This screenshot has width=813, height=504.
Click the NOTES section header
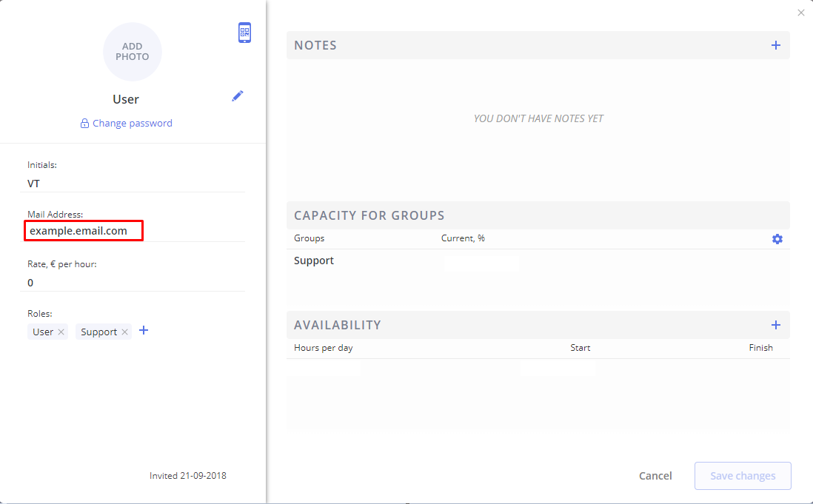pyautogui.click(x=538, y=45)
